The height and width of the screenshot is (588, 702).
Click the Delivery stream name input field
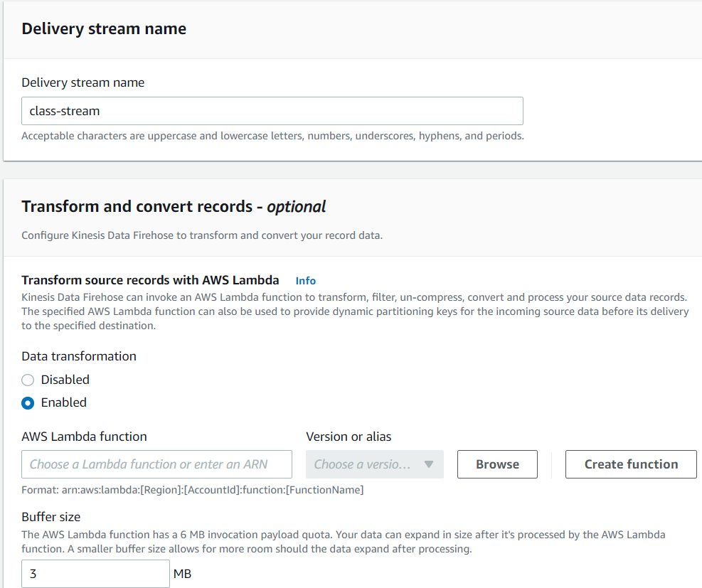272,111
